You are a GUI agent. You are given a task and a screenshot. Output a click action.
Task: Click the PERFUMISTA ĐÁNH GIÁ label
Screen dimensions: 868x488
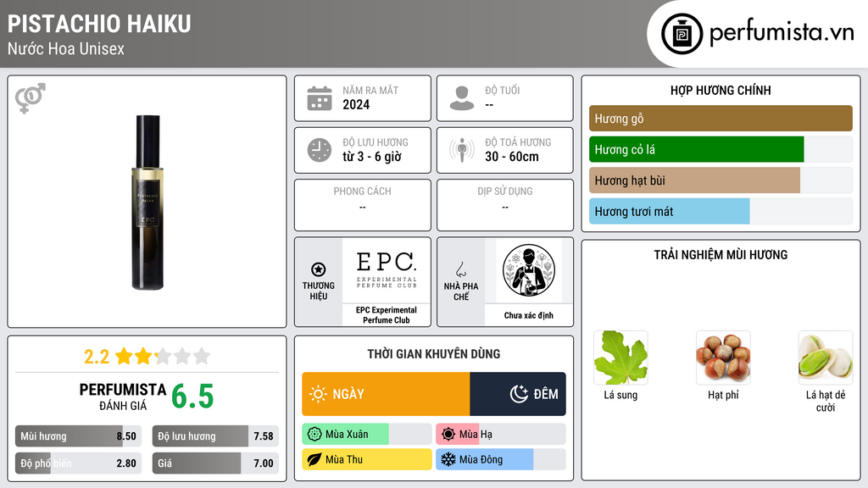(123, 396)
